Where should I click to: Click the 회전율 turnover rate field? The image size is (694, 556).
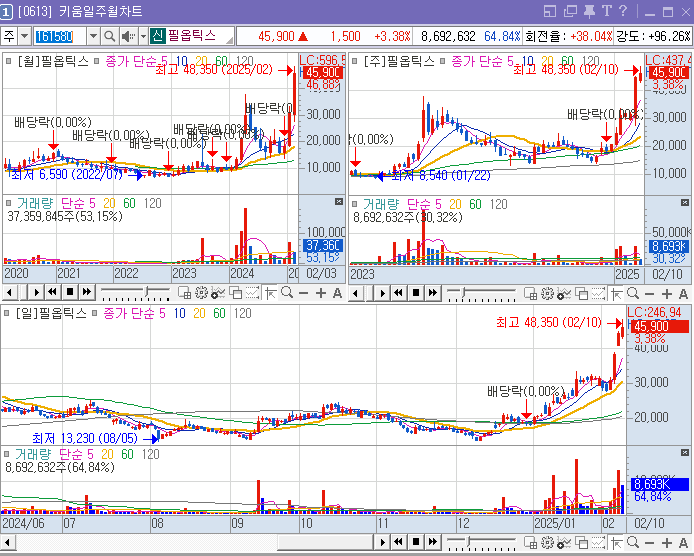pyautogui.click(x=568, y=36)
